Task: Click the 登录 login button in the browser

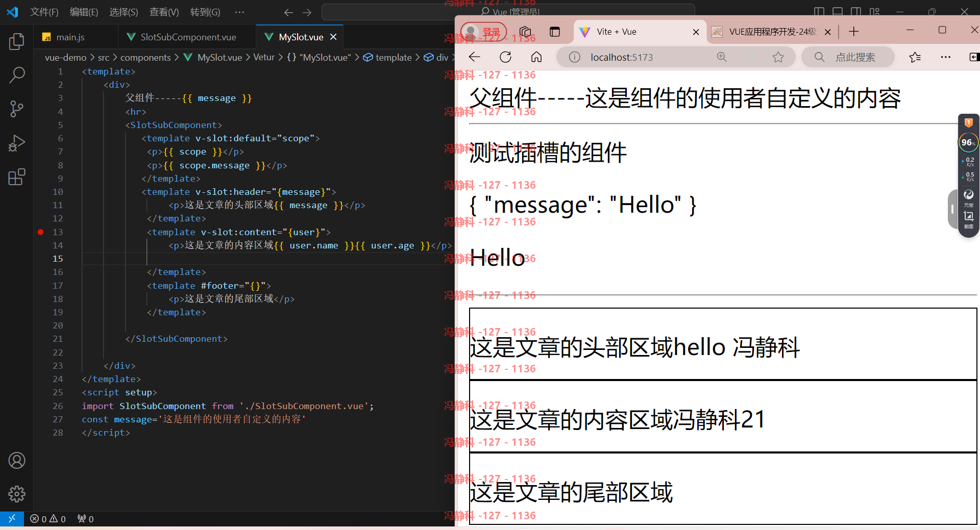Action: click(484, 32)
